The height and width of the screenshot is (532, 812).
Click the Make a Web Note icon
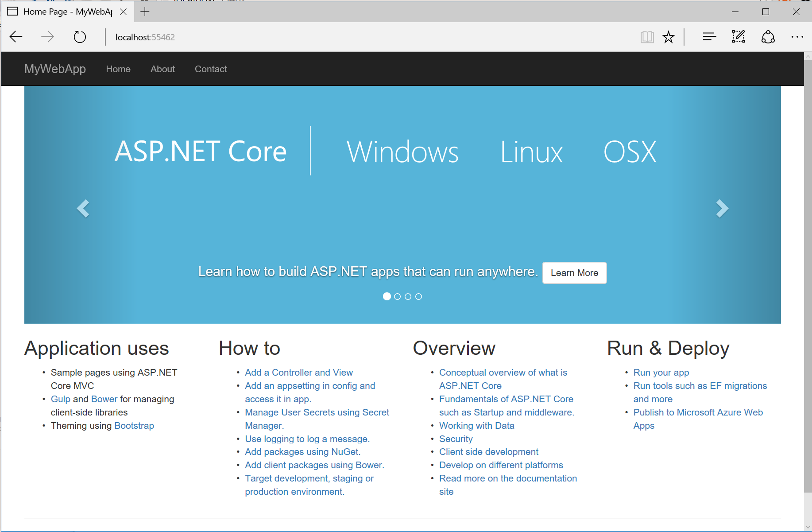(x=738, y=37)
